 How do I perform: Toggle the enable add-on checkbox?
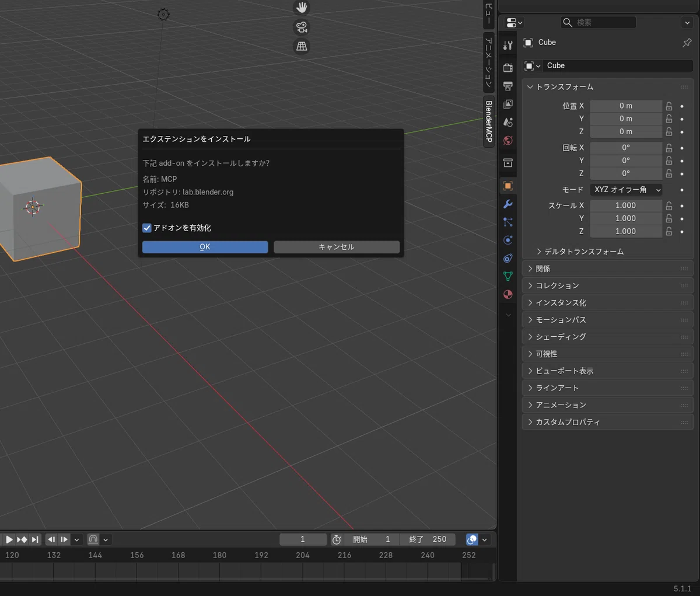147,228
